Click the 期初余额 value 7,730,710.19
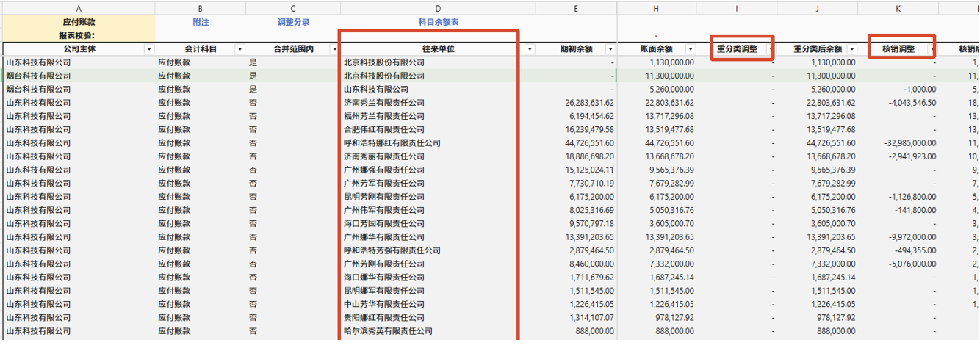 pyautogui.click(x=591, y=184)
